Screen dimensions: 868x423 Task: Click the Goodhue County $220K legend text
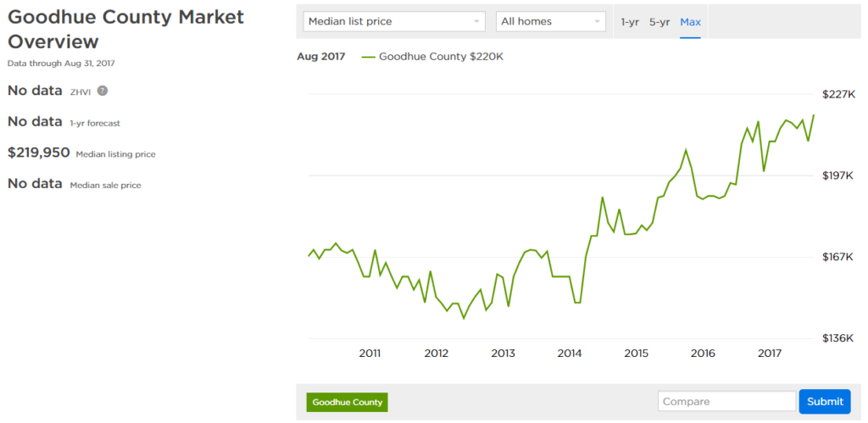441,57
